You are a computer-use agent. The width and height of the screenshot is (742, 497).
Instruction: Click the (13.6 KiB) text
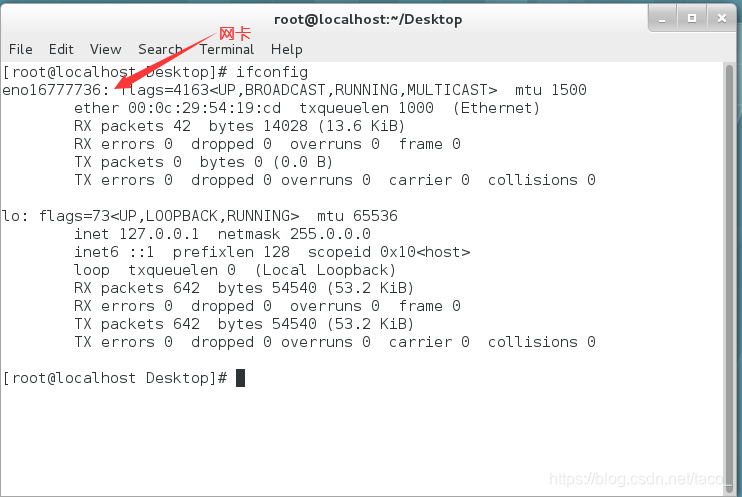tap(361, 126)
